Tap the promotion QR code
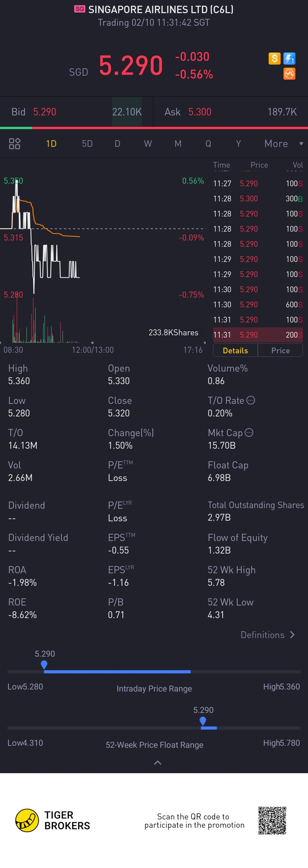Screen dimensions: 308x868 pyautogui.click(x=272, y=820)
